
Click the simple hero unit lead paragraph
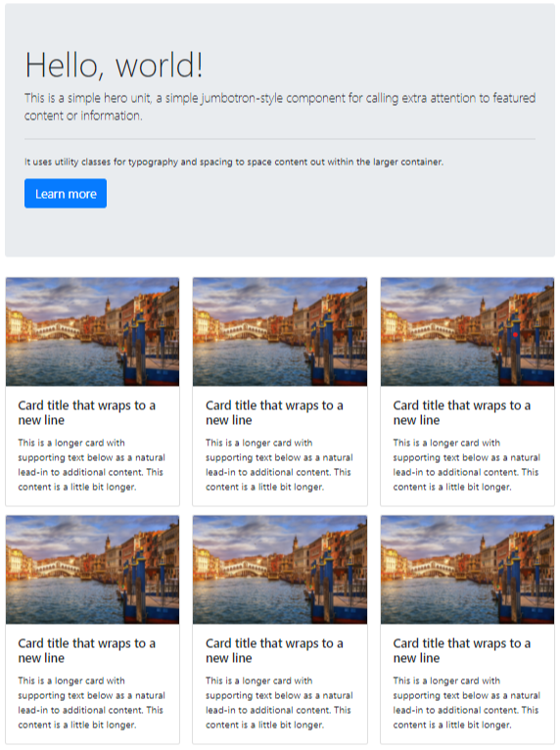280,107
